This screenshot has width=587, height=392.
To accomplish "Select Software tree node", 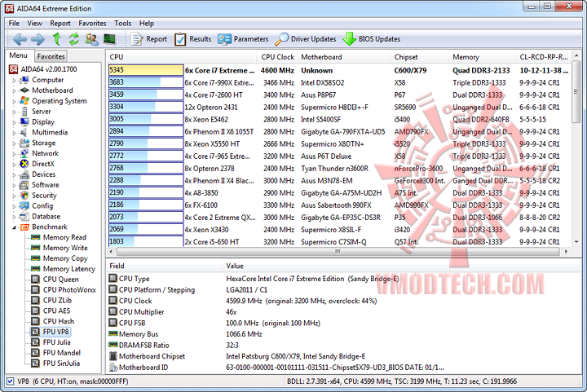I will click(x=46, y=184).
